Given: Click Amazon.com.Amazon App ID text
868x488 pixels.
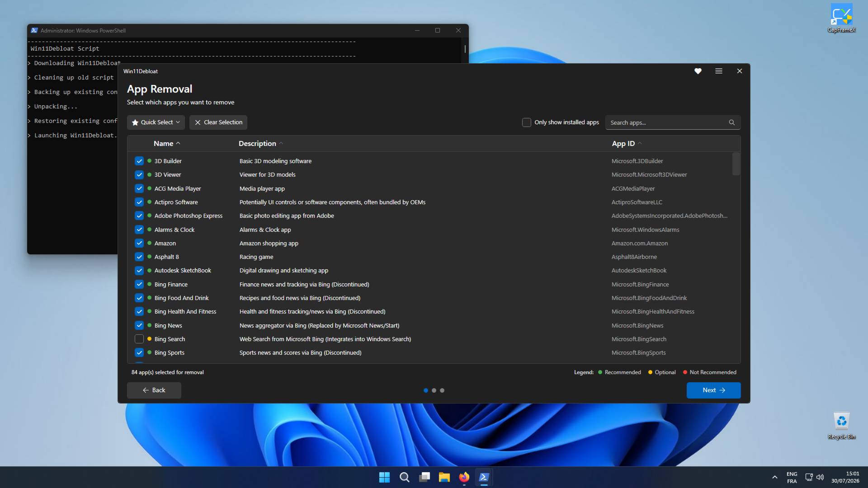Looking at the screenshot, I should coord(640,243).
